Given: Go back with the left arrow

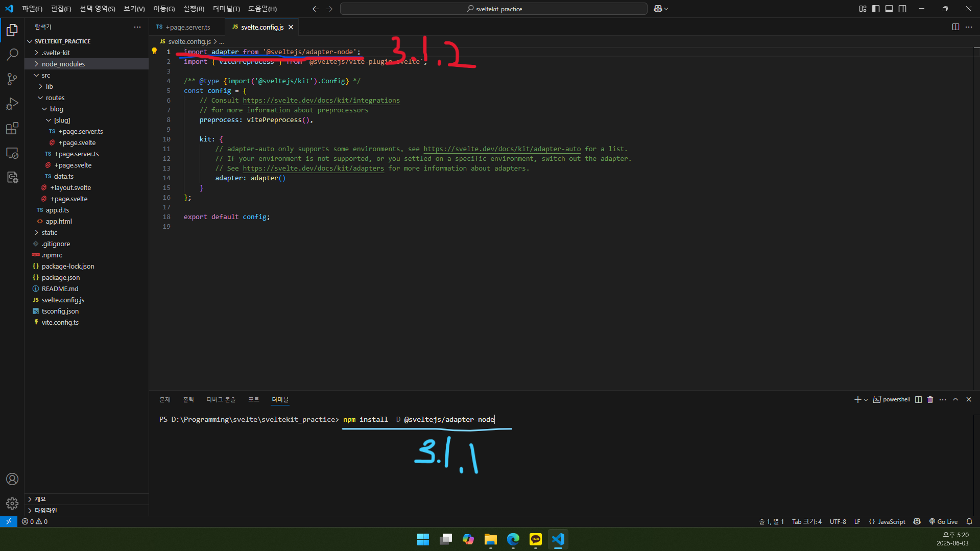Looking at the screenshot, I should 316,9.
